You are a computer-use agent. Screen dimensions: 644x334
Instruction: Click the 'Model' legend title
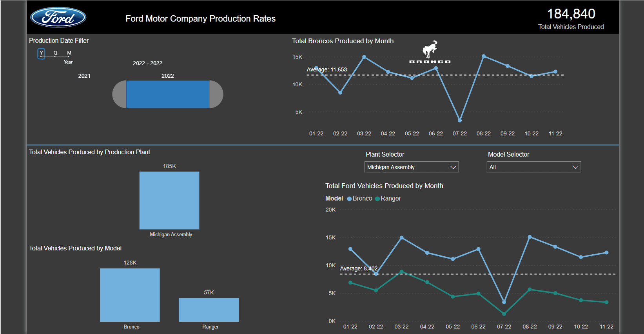pyautogui.click(x=334, y=198)
